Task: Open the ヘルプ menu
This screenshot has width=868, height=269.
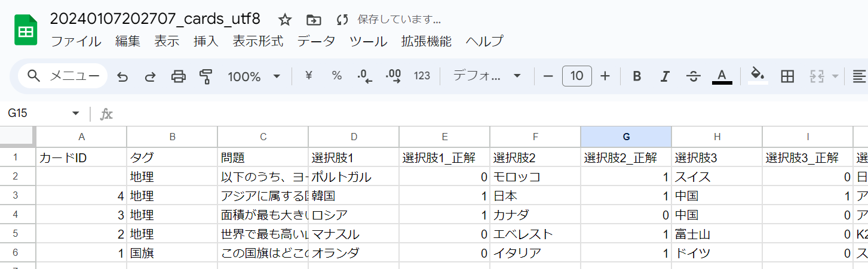Action: pyautogui.click(x=484, y=42)
